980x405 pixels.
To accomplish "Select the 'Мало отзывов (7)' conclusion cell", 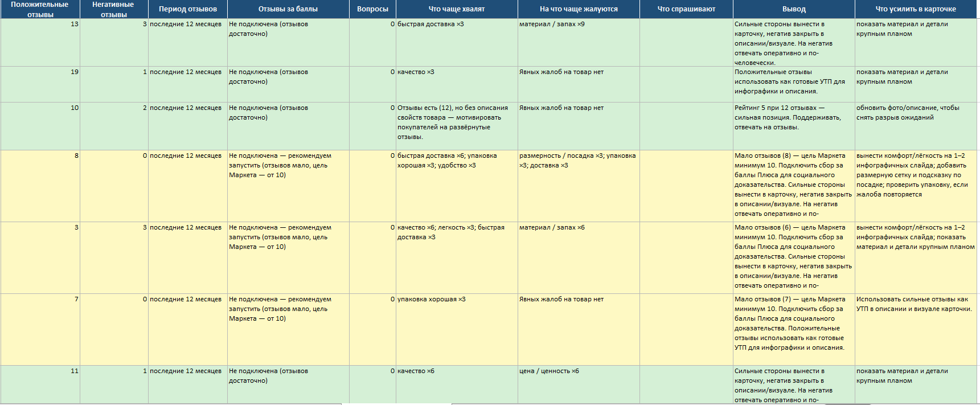I will 794,330.
